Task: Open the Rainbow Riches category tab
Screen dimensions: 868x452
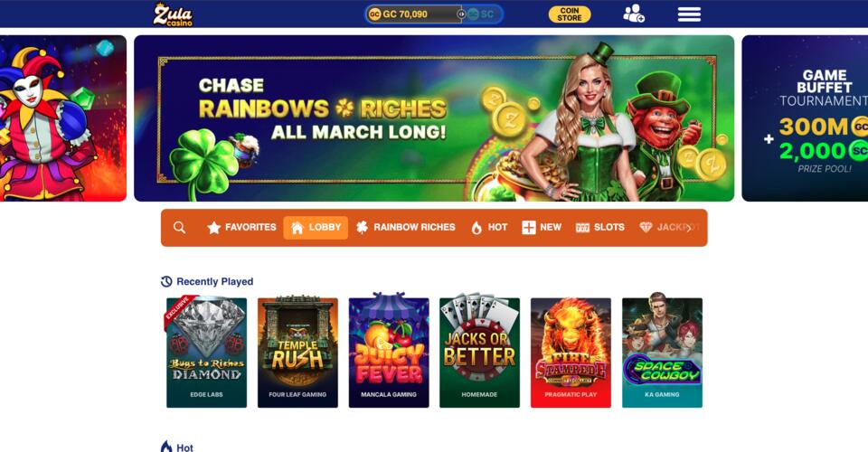Action: pyautogui.click(x=406, y=228)
